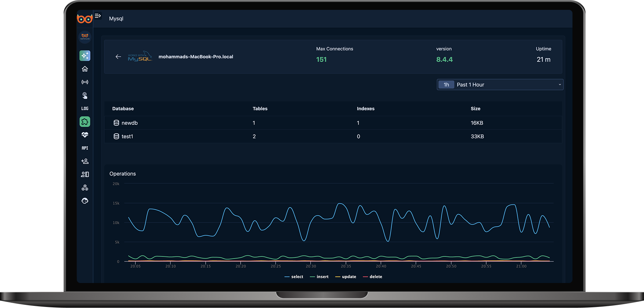
Task: Open the Home icon in sidebar
Action: [x=85, y=69]
